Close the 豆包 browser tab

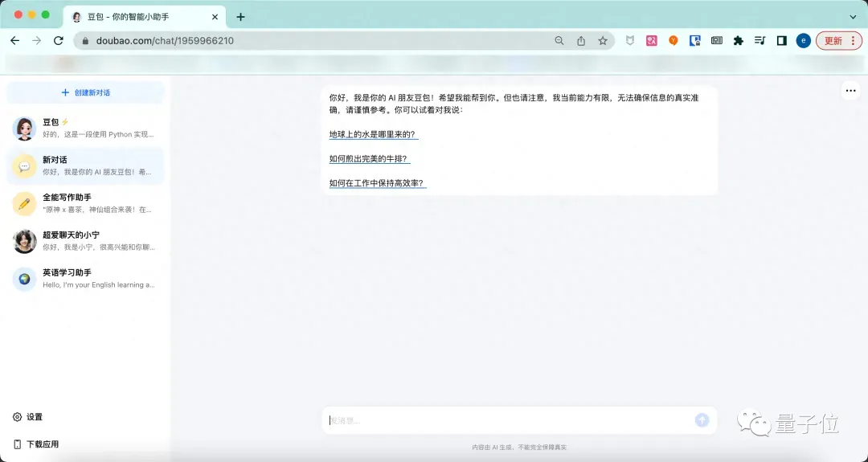pyautogui.click(x=215, y=17)
